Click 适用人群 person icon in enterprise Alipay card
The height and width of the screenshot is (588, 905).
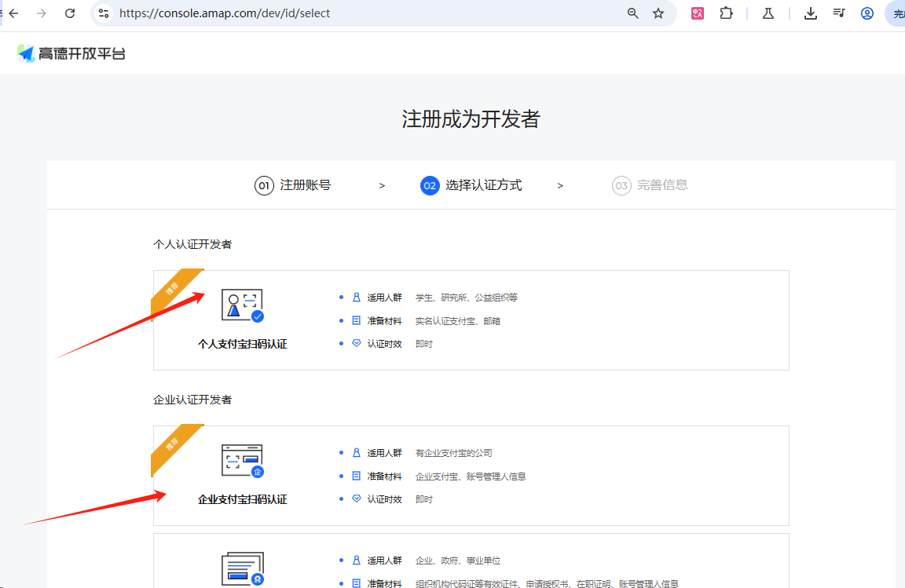[x=357, y=452]
